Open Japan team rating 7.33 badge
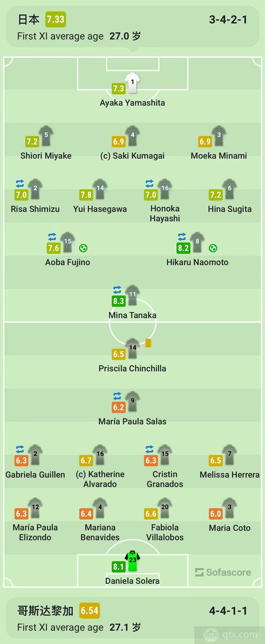The image size is (265, 644). (56, 19)
